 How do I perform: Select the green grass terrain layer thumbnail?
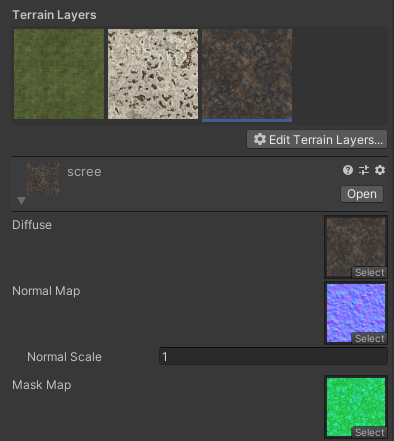pos(59,74)
